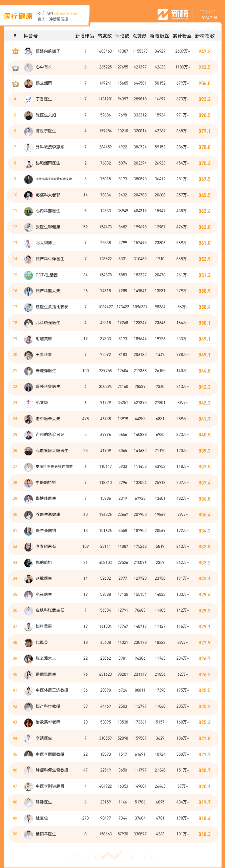Click the bronze crown icon beside 鹤立烟雨
This screenshot has height=868, width=225.
coord(15,83)
